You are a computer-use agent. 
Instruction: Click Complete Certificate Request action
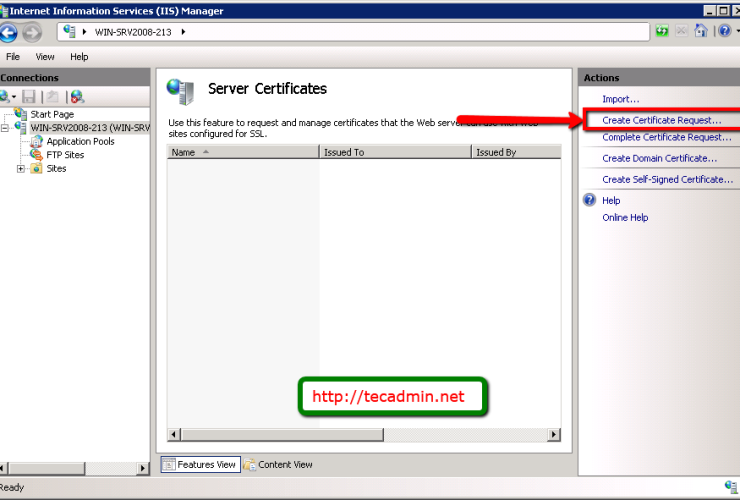tap(666, 138)
